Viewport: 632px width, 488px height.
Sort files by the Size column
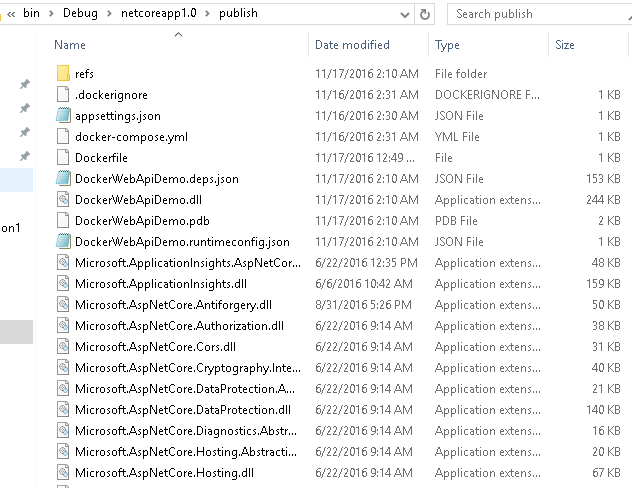565,45
